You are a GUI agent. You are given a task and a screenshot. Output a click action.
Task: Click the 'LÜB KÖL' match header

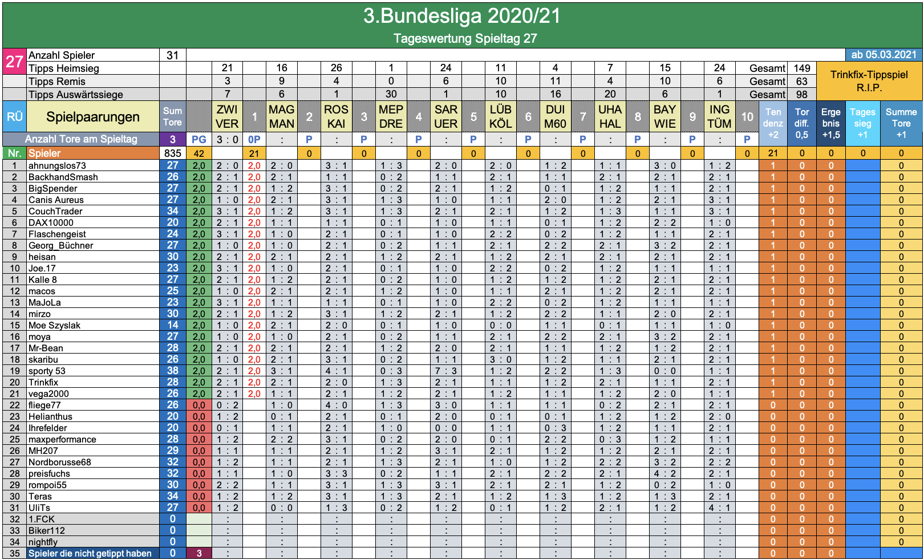pyautogui.click(x=501, y=116)
